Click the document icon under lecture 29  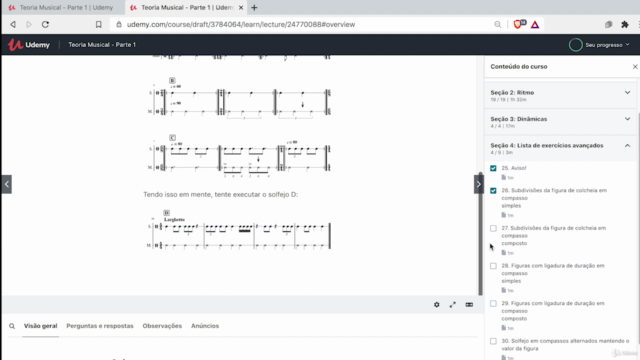click(504, 328)
